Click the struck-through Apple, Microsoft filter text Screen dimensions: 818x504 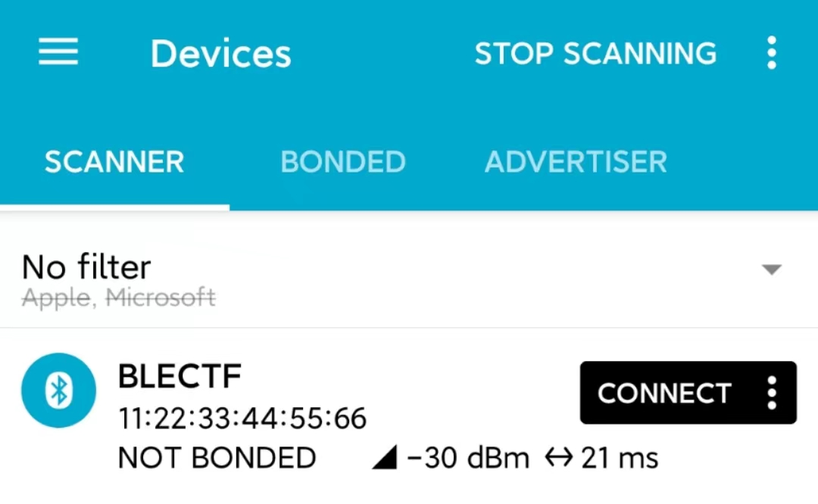tap(118, 298)
